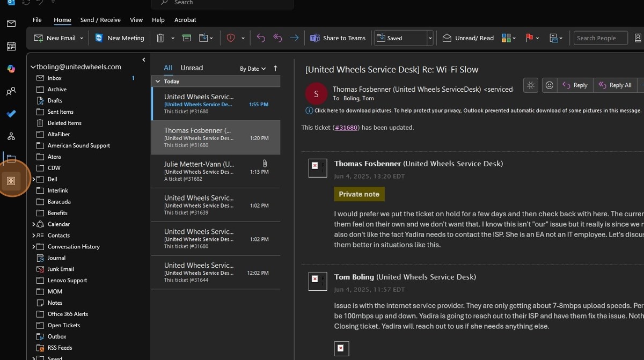The height and width of the screenshot is (360, 644).
Task: Open the Folders icon in the left rail
Action: click(x=11, y=158)
